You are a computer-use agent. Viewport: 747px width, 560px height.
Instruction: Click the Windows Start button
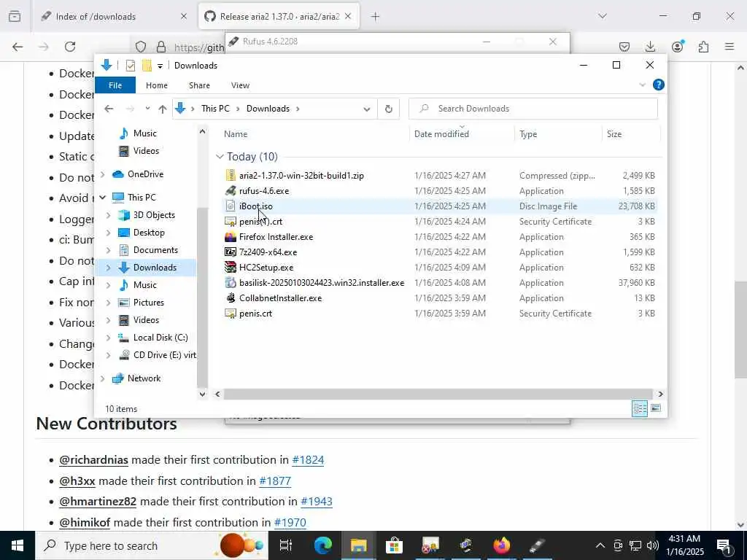(x=18, y=545)
